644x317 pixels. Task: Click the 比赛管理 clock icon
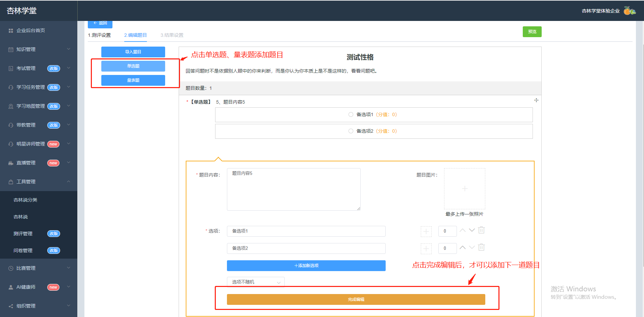[x=11, y=268]
